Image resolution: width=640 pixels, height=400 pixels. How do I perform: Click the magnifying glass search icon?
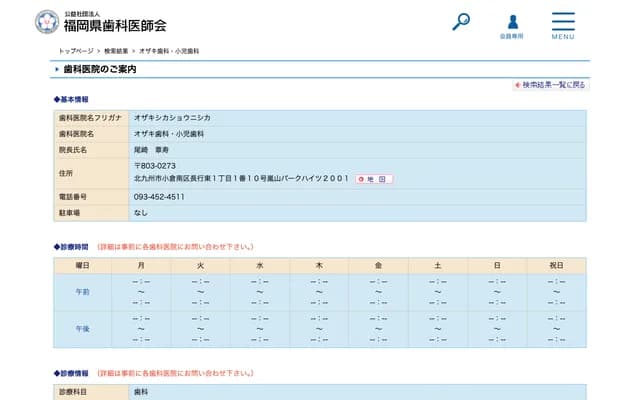click(x=461, y=21)
